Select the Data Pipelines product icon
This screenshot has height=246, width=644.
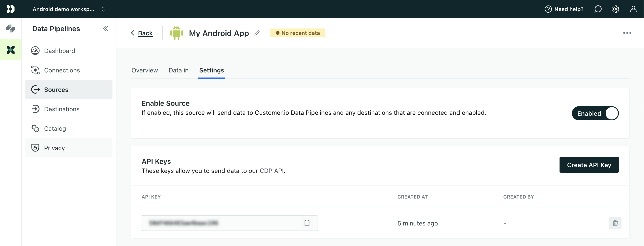[11, 49]
